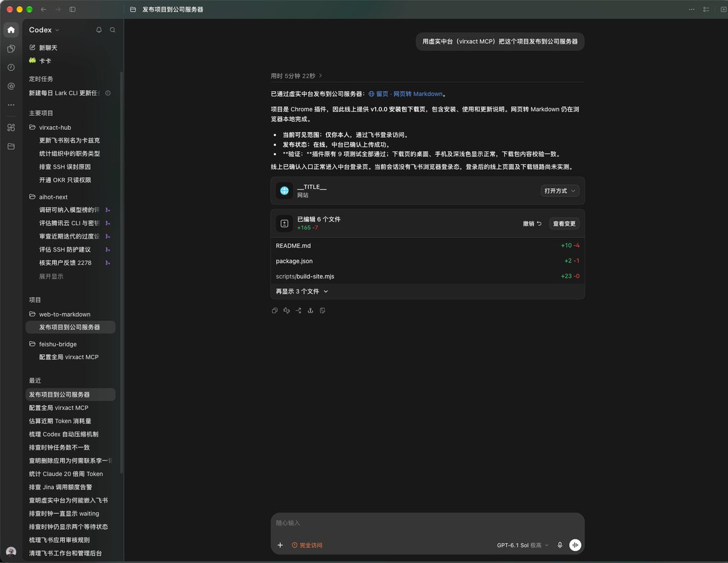Viewport: 728px width, 563px height.
Task: Open the three-dot more icon in rail
Action: (x=11, y=105)
